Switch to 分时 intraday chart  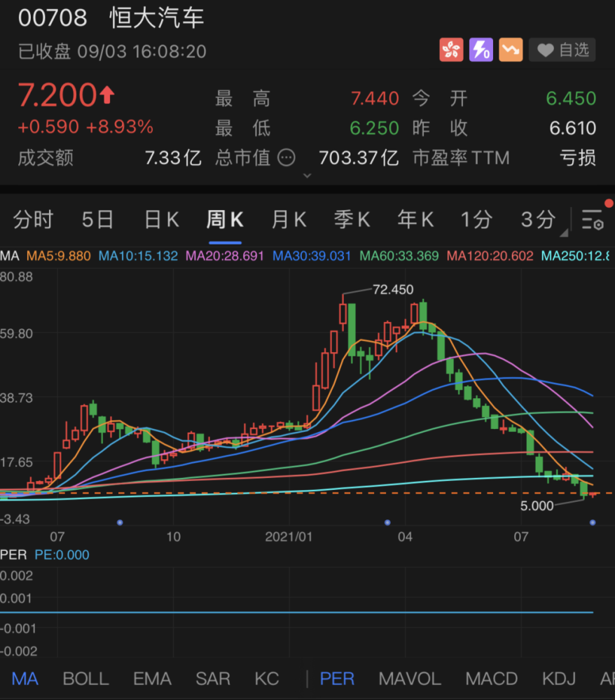[34, 220]
